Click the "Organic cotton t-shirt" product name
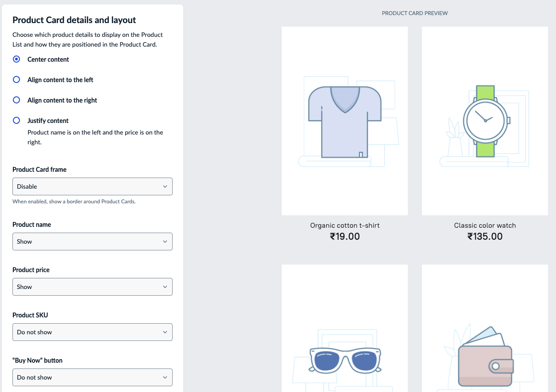The width and height of the screenshot is (556, 392). (x=345, y=226)
